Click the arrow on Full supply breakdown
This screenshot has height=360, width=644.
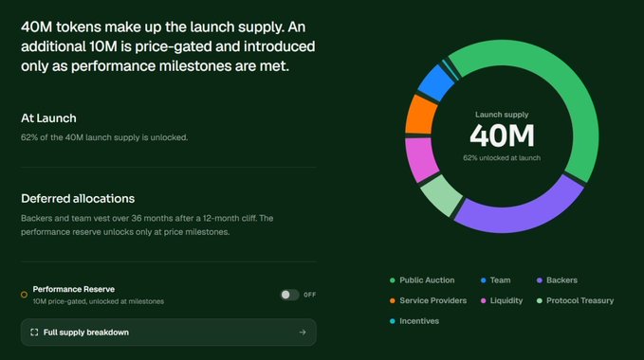[x=303, y=333]
